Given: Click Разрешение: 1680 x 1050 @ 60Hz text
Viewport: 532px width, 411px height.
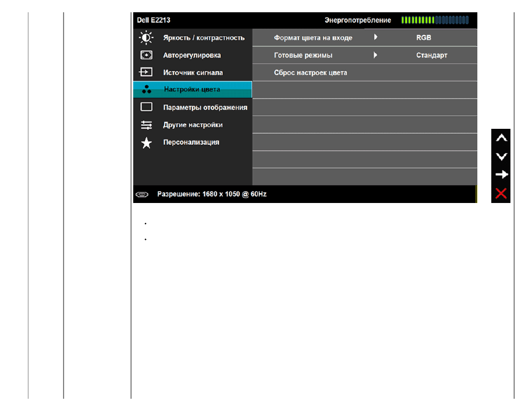Looking at the screenshot, I should [x=212, y=194].
